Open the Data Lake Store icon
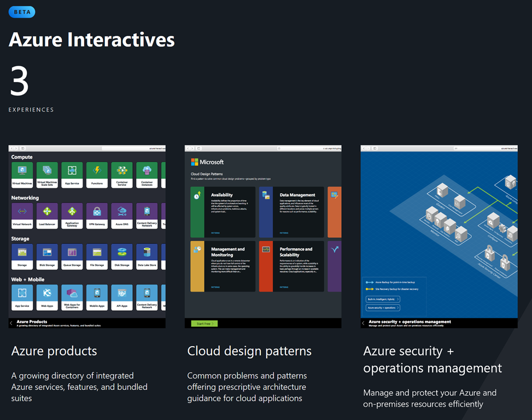This screenshot has width=532, height=420. click(147, 256)
